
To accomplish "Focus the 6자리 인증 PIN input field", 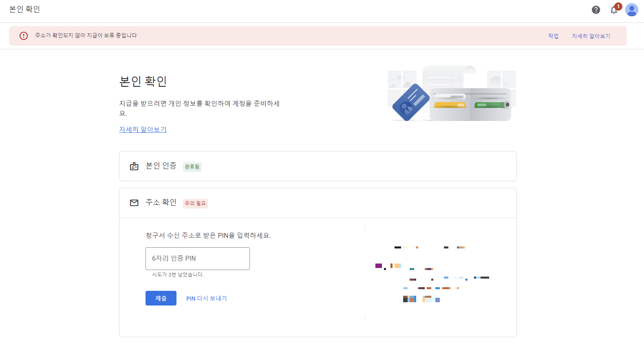I will click(x=198, y=259).
